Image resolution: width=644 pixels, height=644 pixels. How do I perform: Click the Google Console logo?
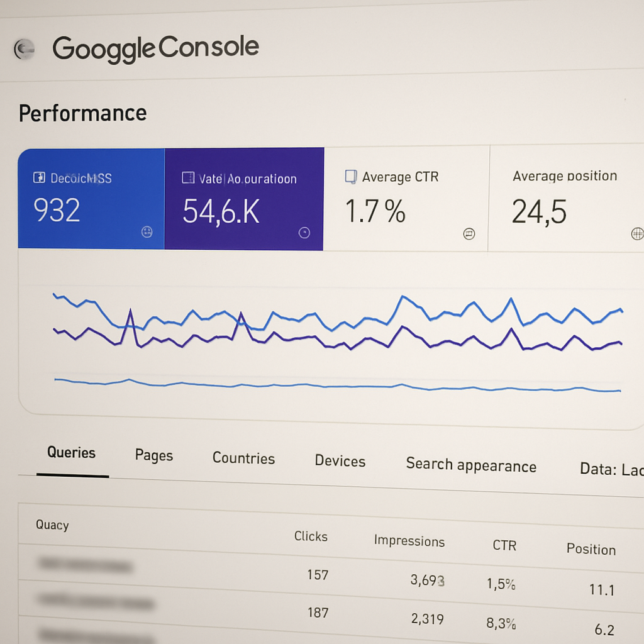click(156, 47)
